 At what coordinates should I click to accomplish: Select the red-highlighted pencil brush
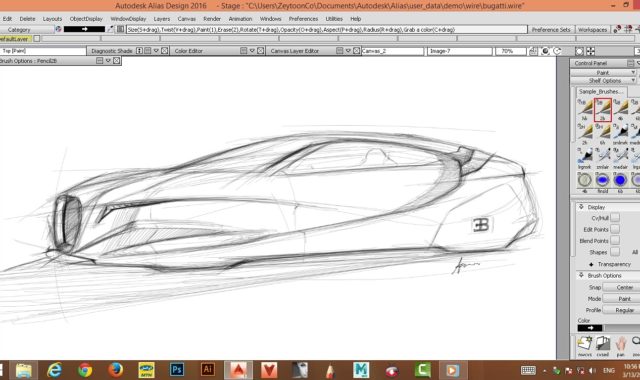[x=602, y=109]
